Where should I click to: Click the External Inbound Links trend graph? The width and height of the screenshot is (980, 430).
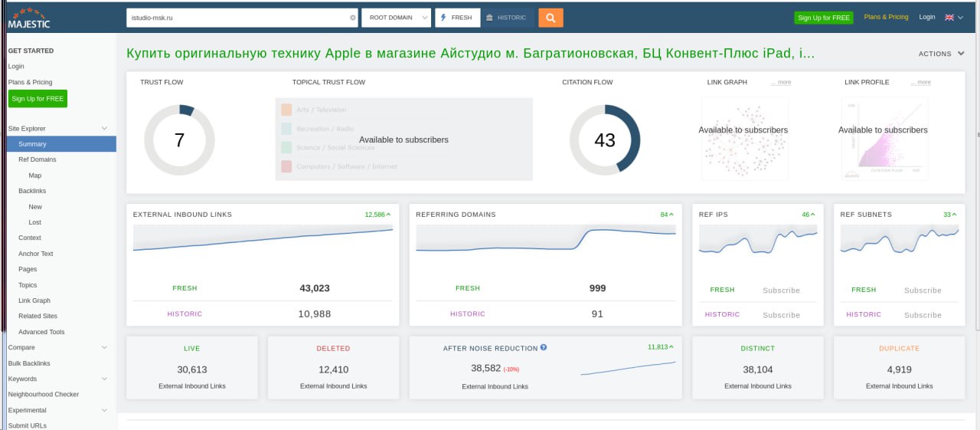[263, 238]
